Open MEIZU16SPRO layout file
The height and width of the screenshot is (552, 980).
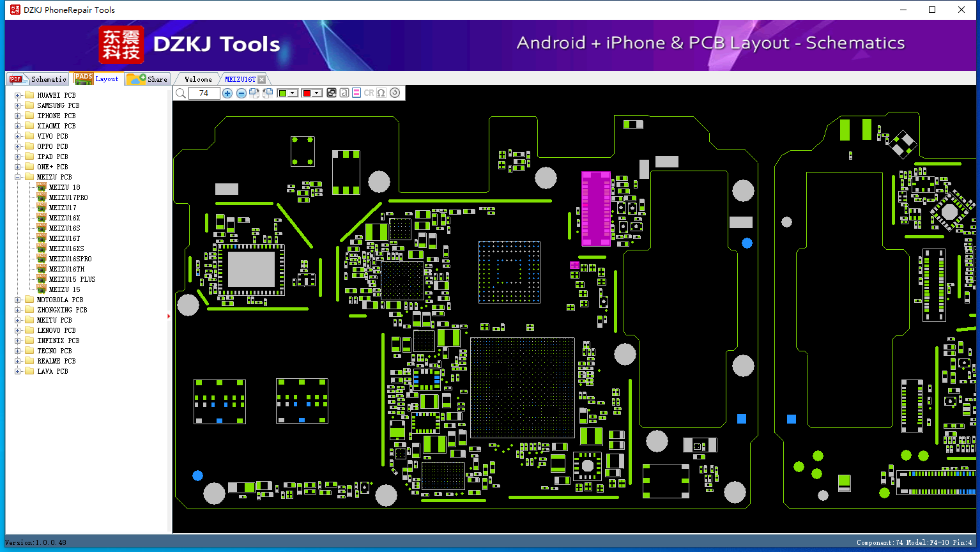click(x=70, y=259)
